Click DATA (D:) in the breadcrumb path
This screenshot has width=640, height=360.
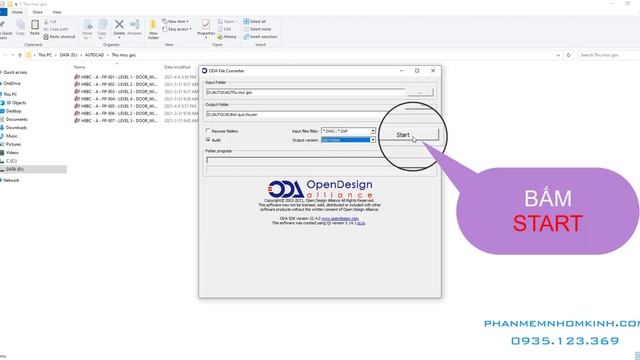(68, 55)
